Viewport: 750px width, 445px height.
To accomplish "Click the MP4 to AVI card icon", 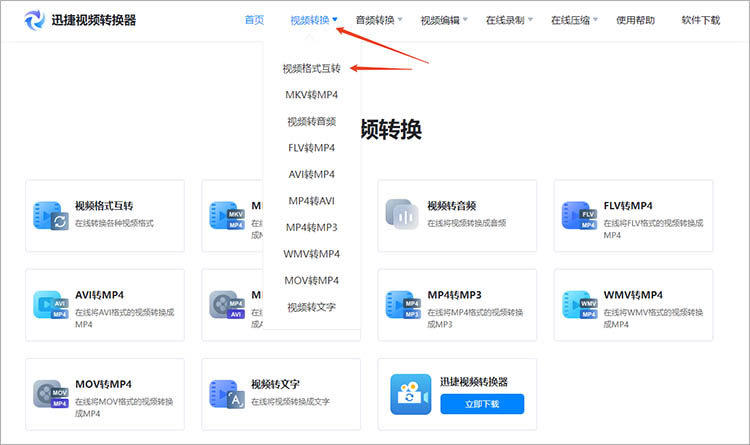I will [x=227, y=305].
